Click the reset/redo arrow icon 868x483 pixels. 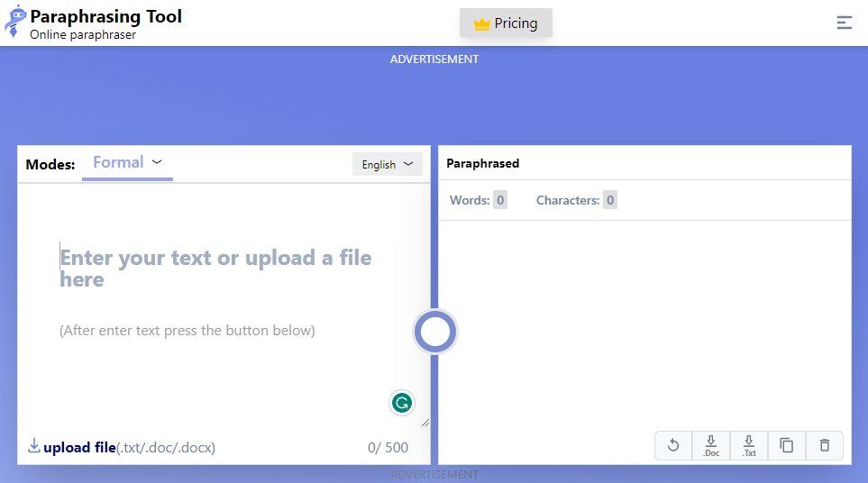click(673, 445)
